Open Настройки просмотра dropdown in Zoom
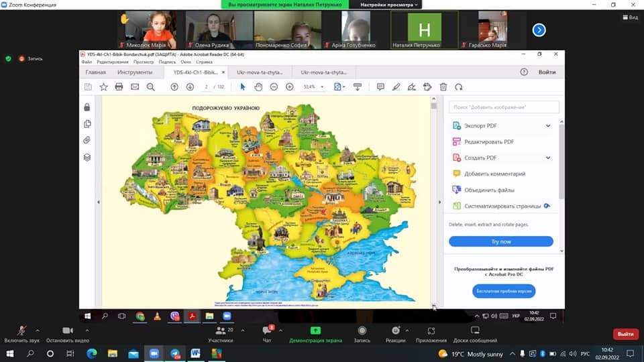 389,5
